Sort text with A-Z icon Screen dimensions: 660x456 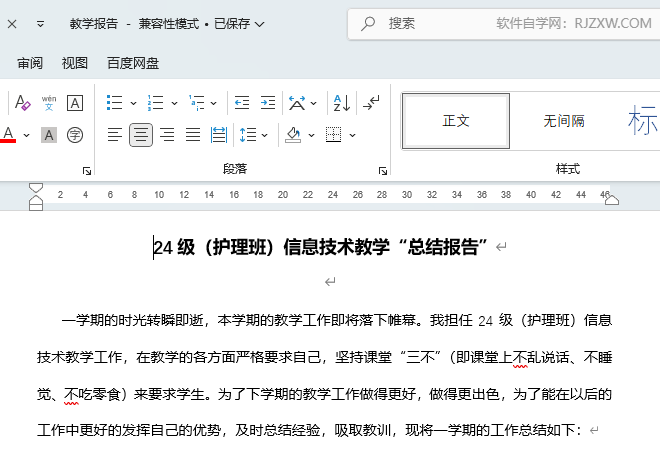click(342, 103)
